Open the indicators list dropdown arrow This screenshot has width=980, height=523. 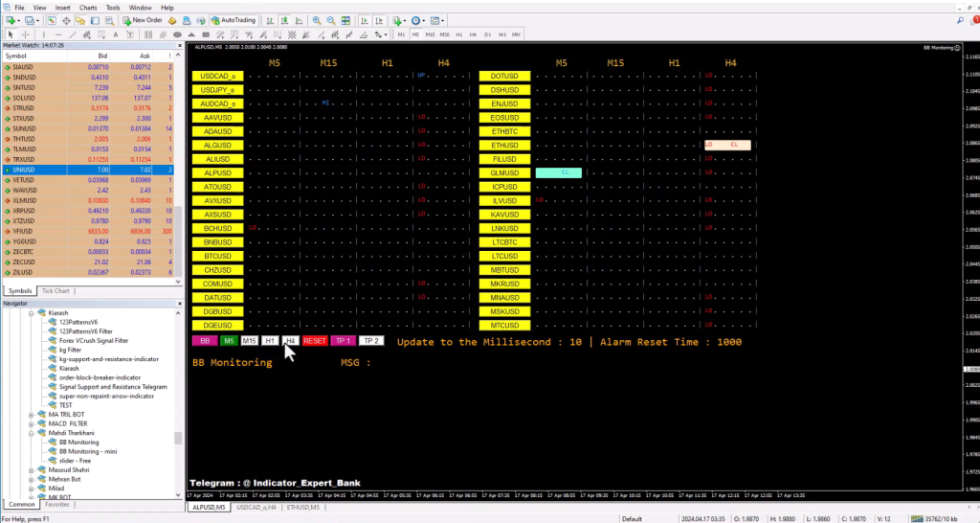coord(405,21)
